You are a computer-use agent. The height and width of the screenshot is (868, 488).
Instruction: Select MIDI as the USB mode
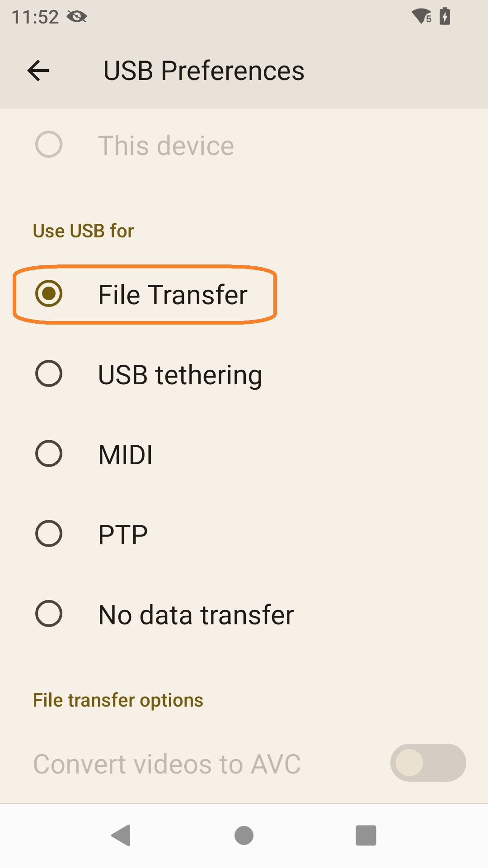pyautogui.click(x=49, y=454)
